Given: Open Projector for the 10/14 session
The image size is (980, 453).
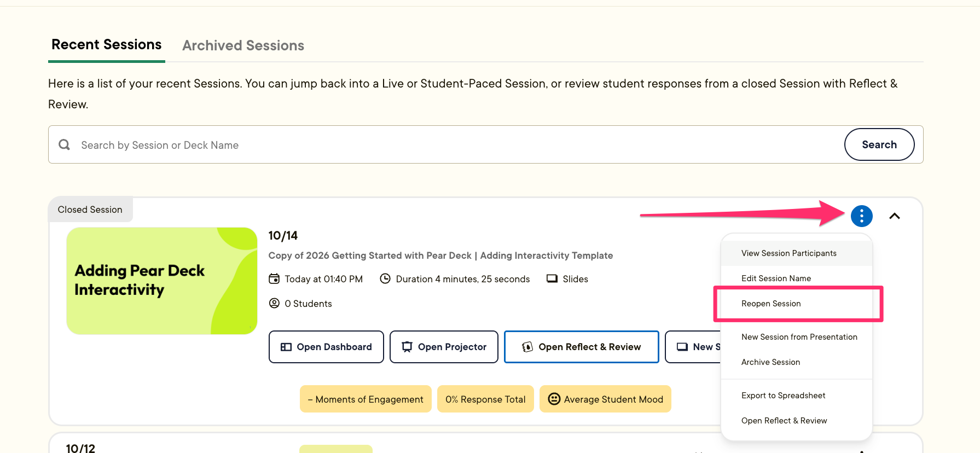Looking at the screenshot, I should (x=444, y=347).
